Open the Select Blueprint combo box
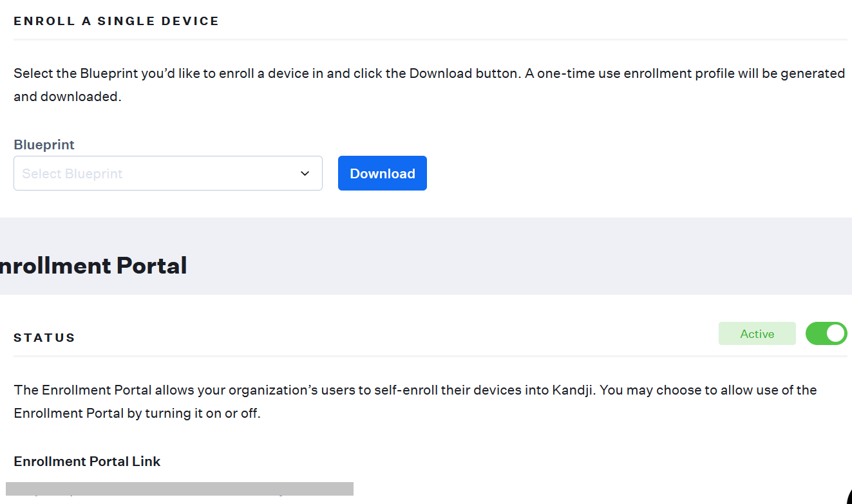 point(167,173)
